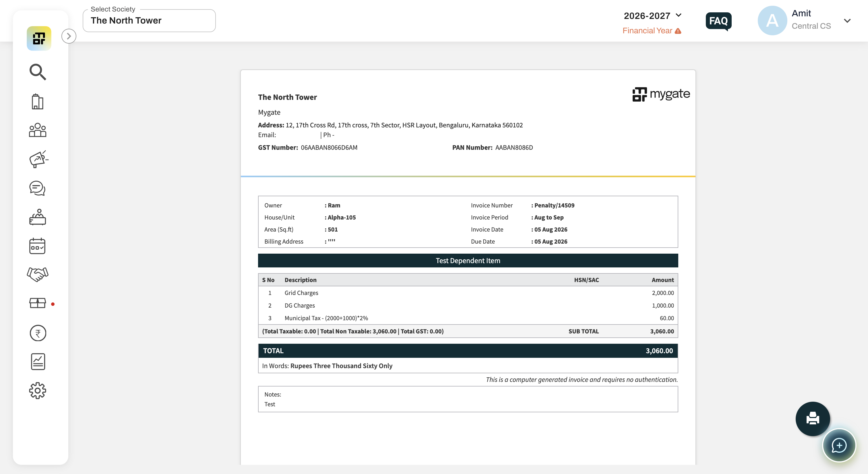Image resolution: width=868 pixels, height=474 pixels.
Task: Open the rupee accounting icon in sidebar
Action: point(38,333)
